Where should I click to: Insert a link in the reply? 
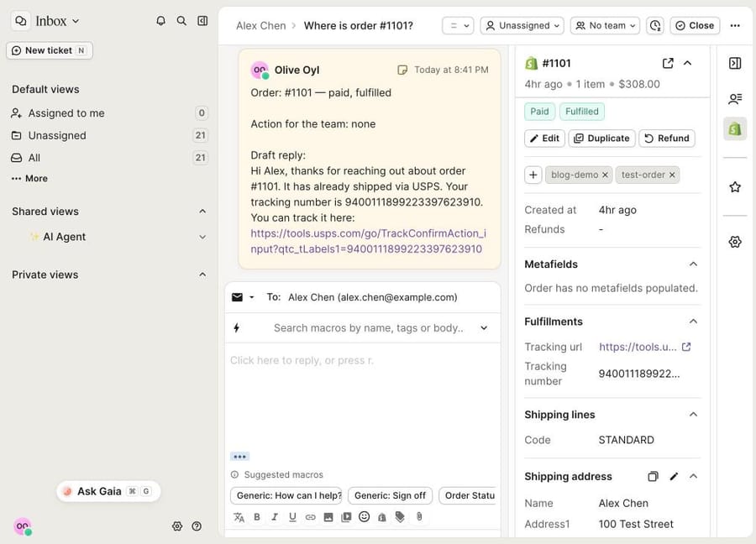tap(311, 517)
